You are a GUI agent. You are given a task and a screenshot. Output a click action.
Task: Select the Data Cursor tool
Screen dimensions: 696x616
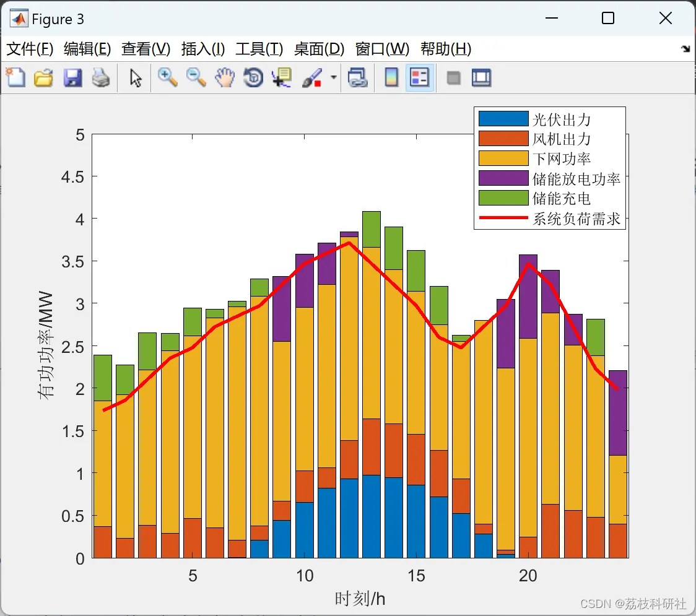(x=282, y=77)
